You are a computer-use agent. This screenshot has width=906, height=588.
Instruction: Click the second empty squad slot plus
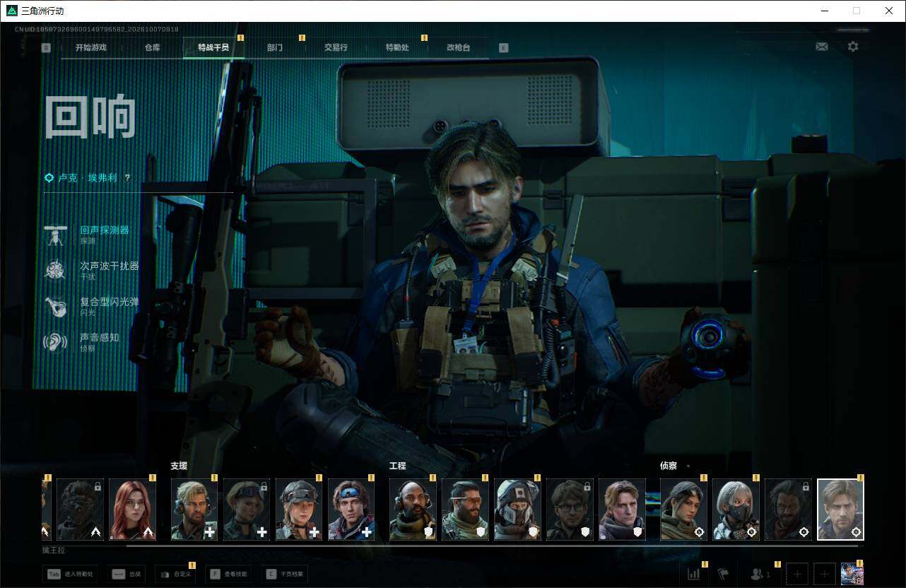(x=824, y=574)
